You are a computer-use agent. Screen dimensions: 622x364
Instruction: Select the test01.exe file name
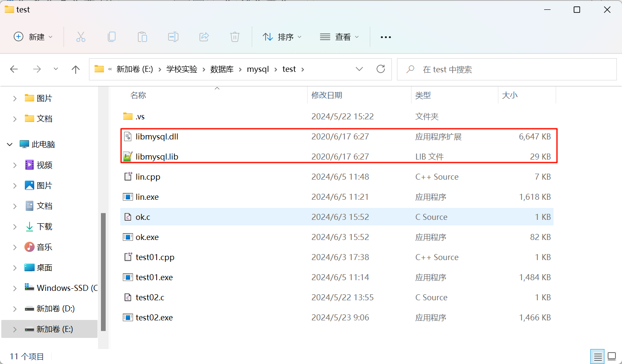coord(154,277)
